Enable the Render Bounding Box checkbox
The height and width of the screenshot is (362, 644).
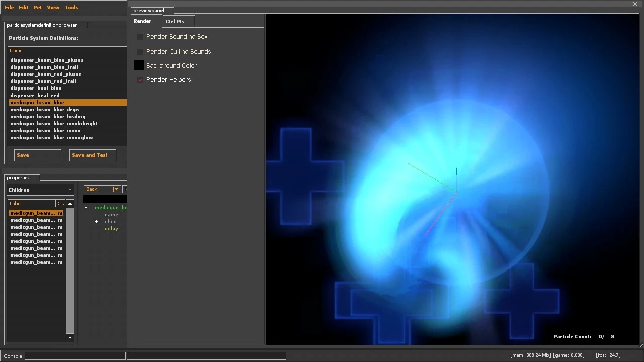tap(140, 37)
